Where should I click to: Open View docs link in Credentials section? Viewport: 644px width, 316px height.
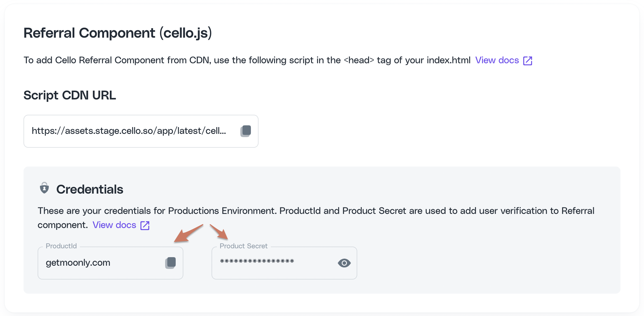point(114,225)
